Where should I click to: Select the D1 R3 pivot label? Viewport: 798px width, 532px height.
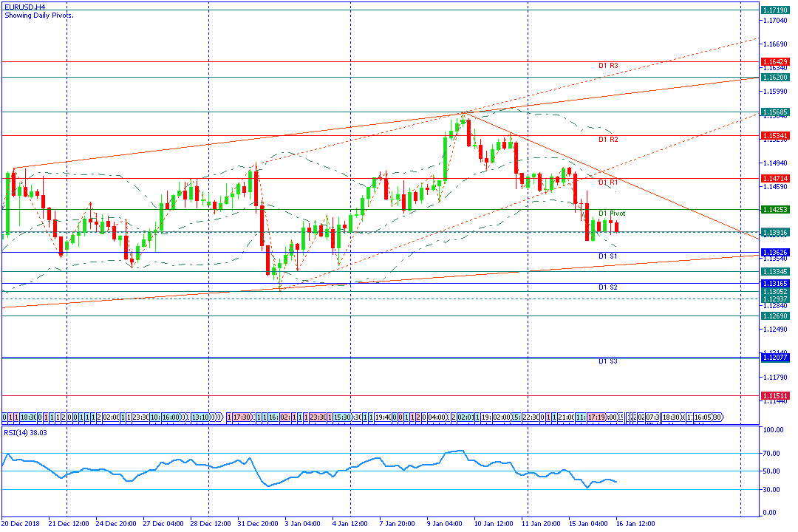608,66
